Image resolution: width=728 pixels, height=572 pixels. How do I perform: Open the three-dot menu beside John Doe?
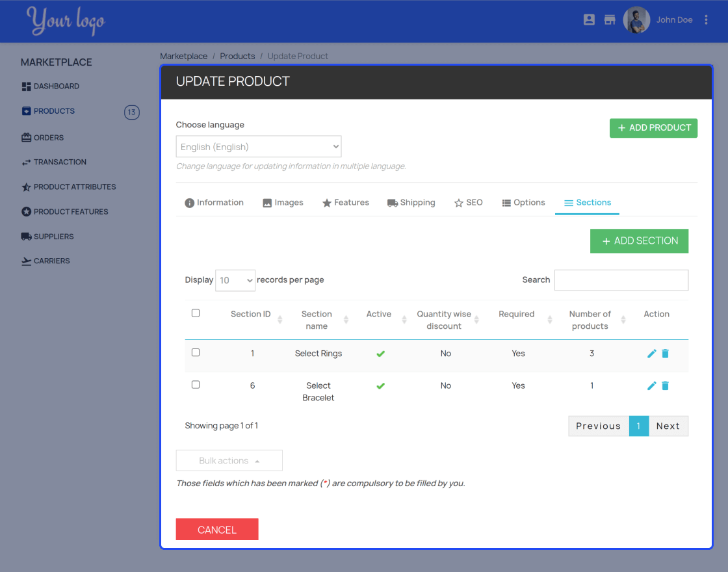point(706,19)
